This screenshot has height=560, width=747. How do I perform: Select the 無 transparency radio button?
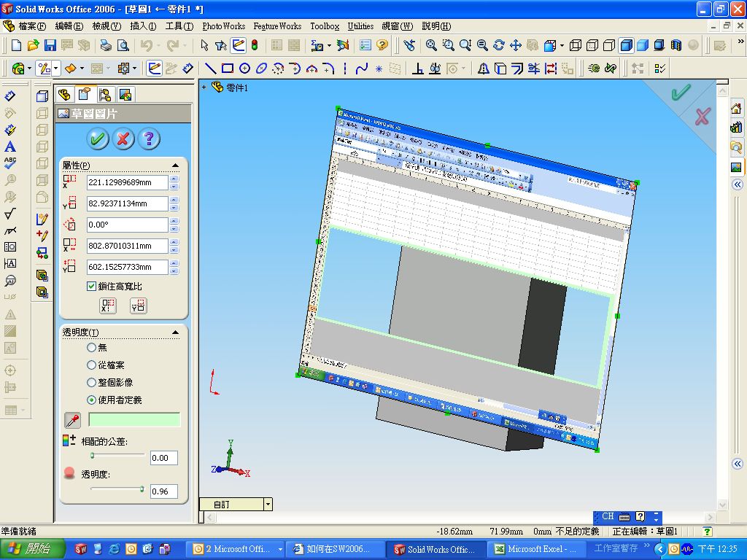tap(91, 348)
